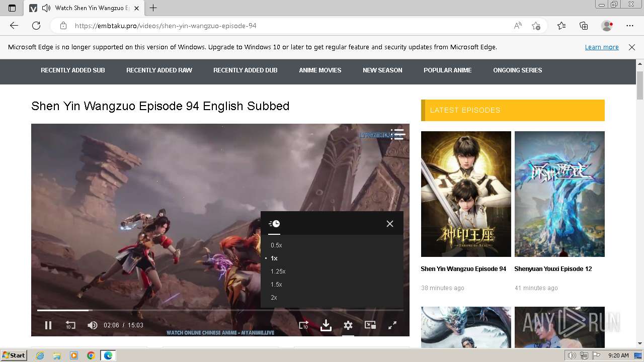Open the playlist icon on video
The height and width of the screenshot is (362, 644).
pos(397,134)
